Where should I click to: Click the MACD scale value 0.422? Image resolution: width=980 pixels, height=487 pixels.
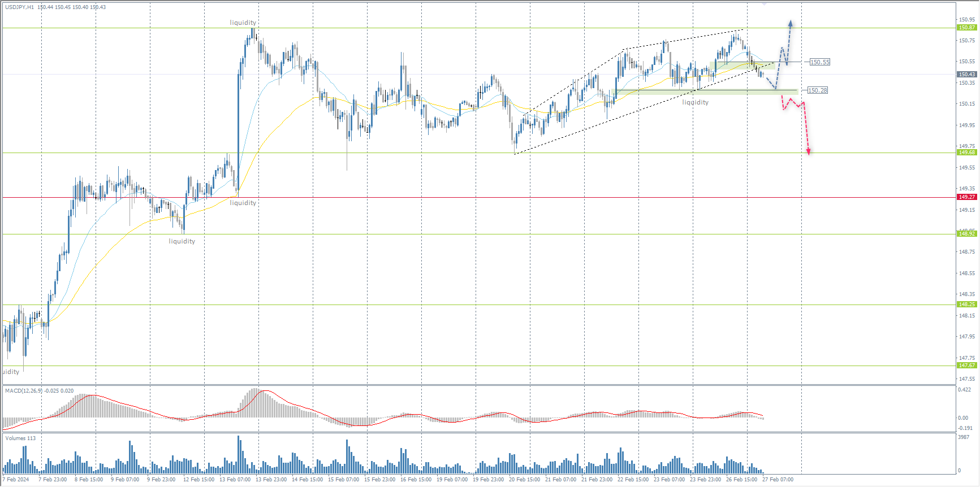965,390
